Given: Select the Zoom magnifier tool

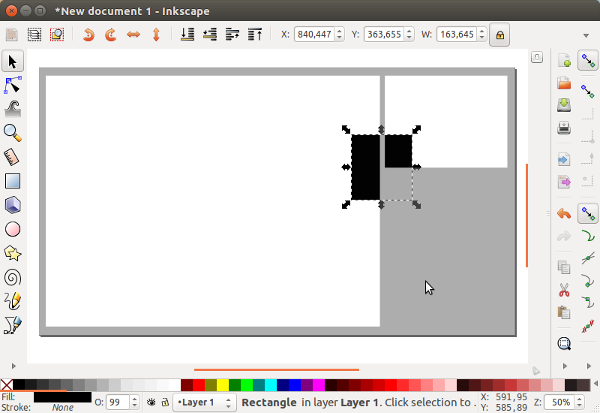Looking at the screenshot, I should click(13, 133).
